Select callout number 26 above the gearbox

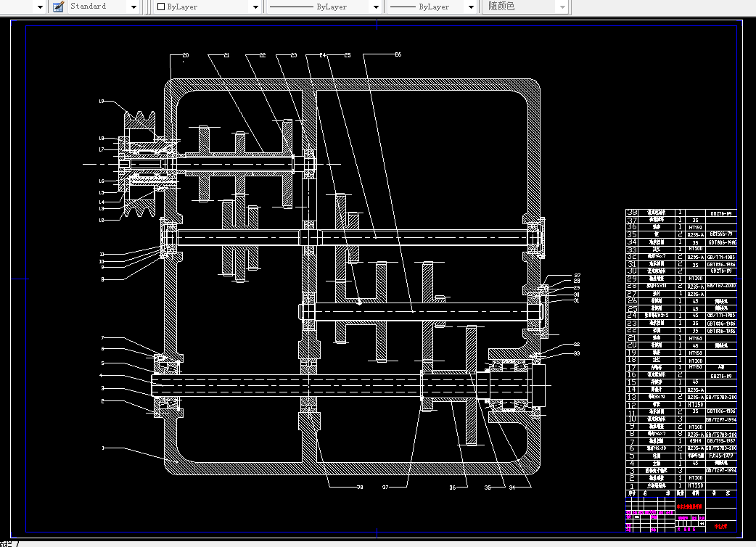(398, 54)
